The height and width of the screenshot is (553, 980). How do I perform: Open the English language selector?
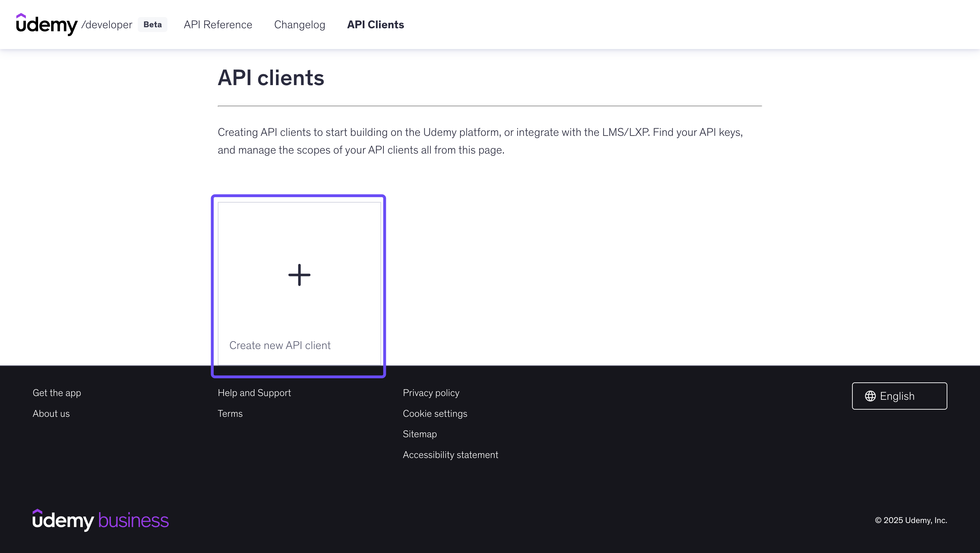[x=899, y=396]
